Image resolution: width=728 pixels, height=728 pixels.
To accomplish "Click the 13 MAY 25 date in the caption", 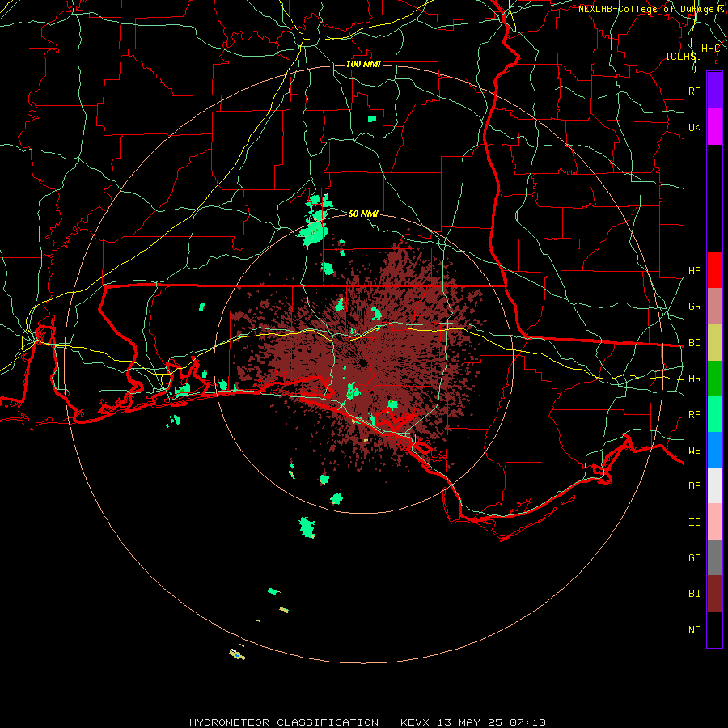I will 471,722.
